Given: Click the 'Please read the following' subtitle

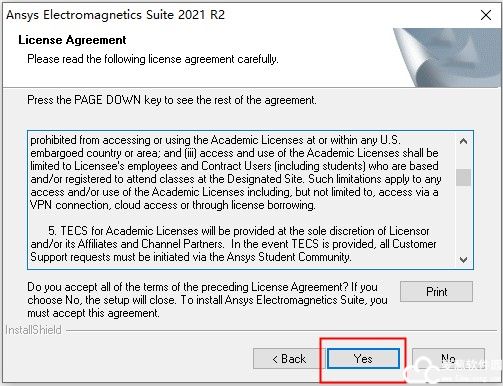Looking at the screenshot, I should (x=153, y=59).
